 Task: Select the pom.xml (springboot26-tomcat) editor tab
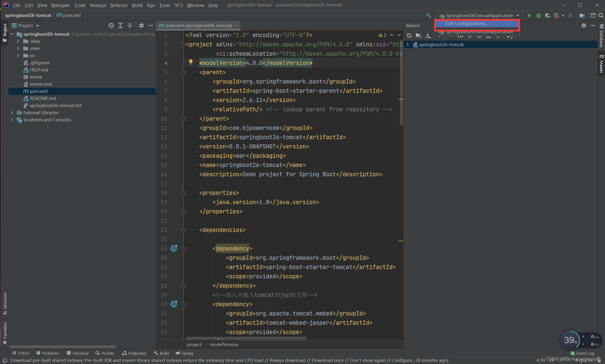coord(198,25)
